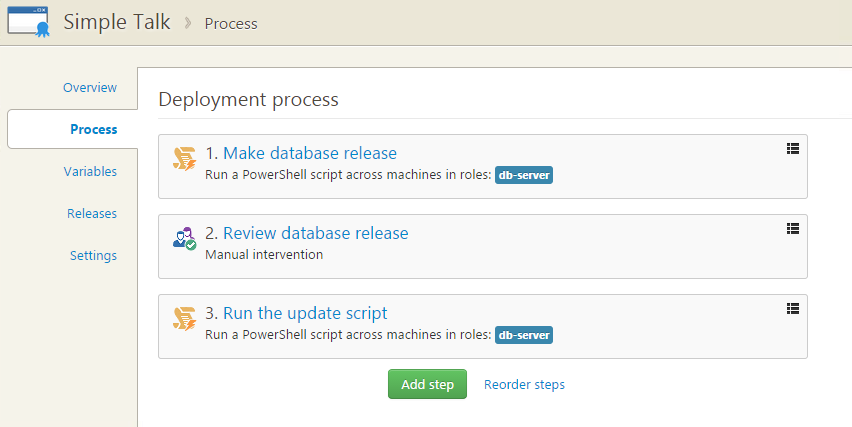Click the Process breadcrumb text
Image resolution: width=852 pixels, height=427 pixels.
coord(231,24)
